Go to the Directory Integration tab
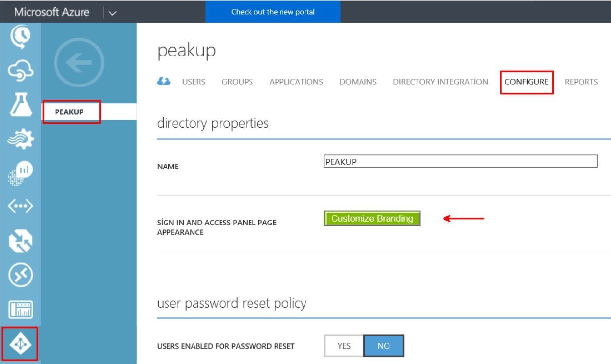Viewport: 611px width, 364px height. [441, 82]
